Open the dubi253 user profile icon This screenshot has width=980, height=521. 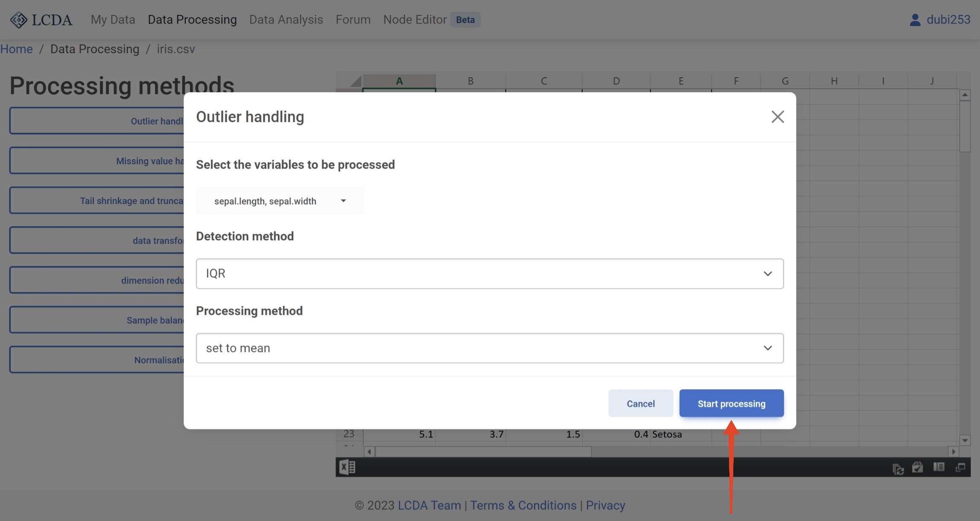(914, 20)
